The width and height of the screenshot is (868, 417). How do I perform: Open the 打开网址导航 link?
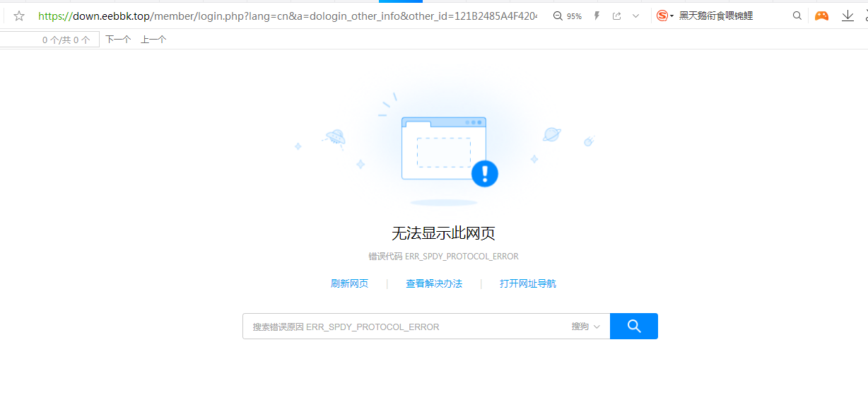point(528,283)
